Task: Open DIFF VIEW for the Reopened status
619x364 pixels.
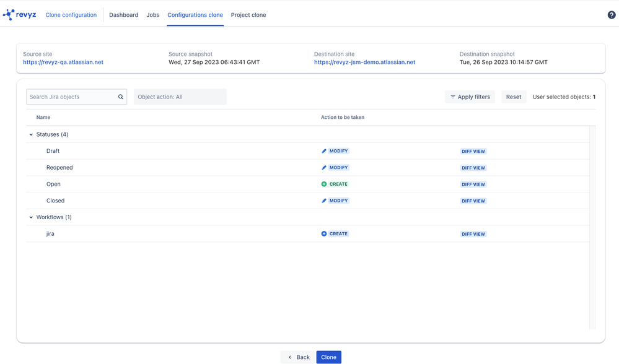Action: coord(473,168)
